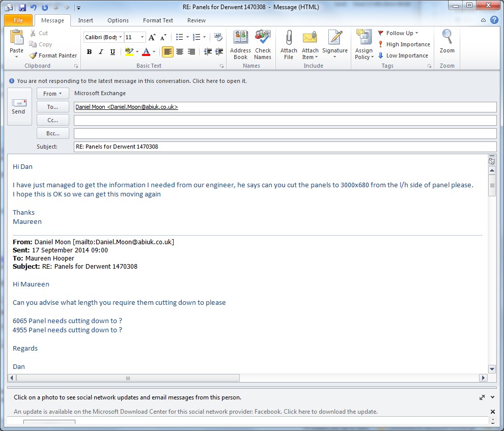Save the message with the floppy disk icon
This screenshot has width=504, height=431.
coord(22,7)
